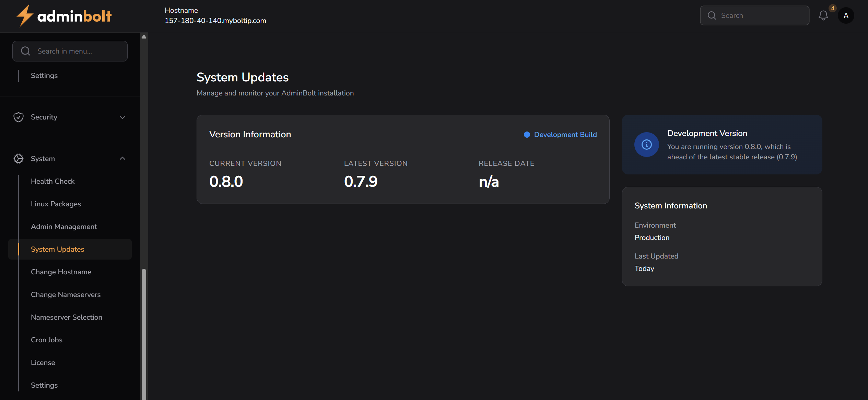Click the License menu entry
Screen dimensions: 868x400
[43, 362]
